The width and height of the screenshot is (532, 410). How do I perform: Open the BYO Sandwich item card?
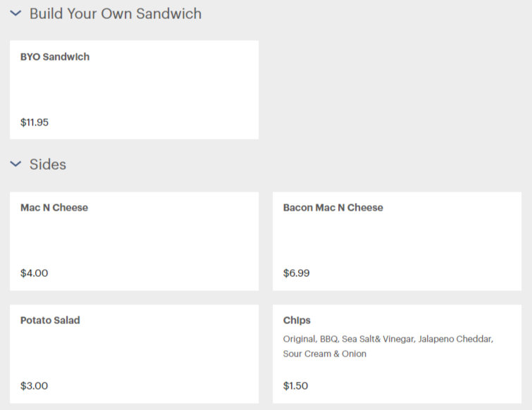(x=135, y=90)
